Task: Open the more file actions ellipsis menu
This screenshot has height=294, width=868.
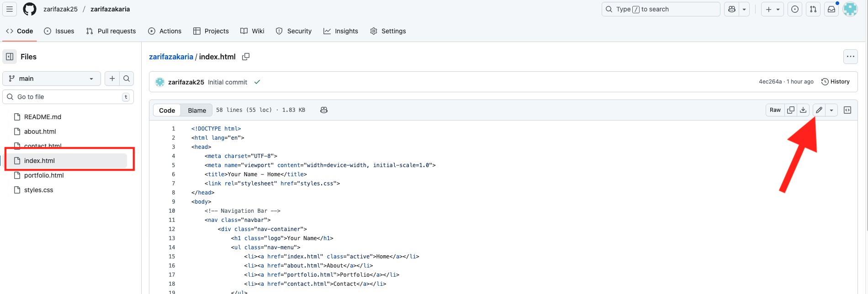Action: 850,57
